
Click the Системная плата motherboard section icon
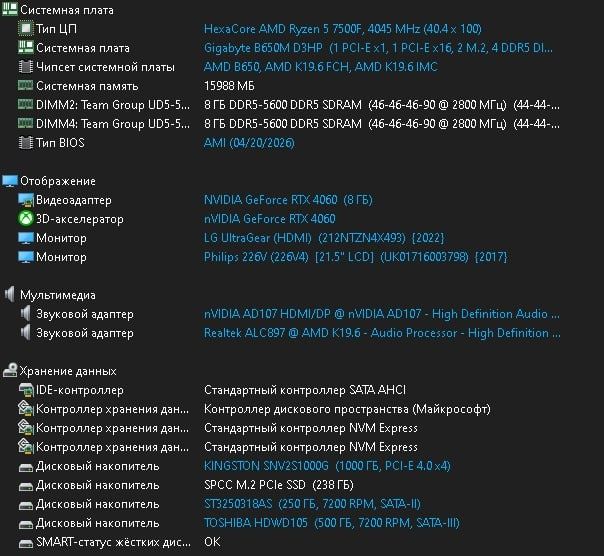(9, 9)
